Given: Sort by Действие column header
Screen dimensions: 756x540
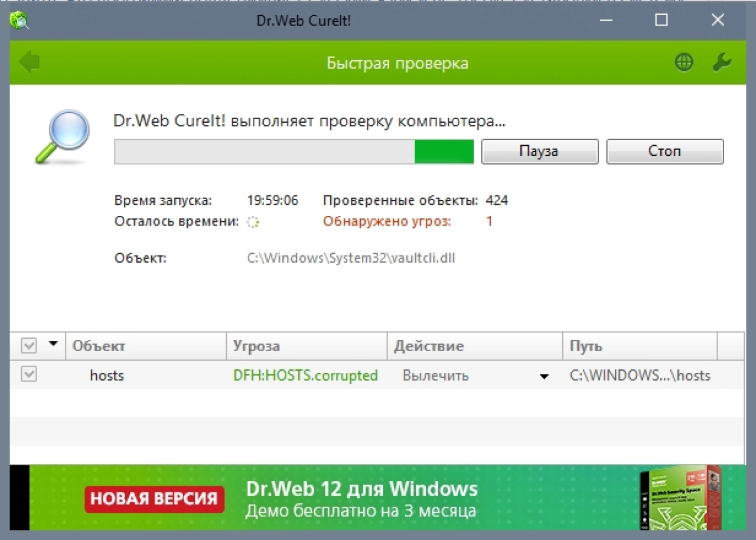Looking at the screenshot, I should (x=475, y=346).
